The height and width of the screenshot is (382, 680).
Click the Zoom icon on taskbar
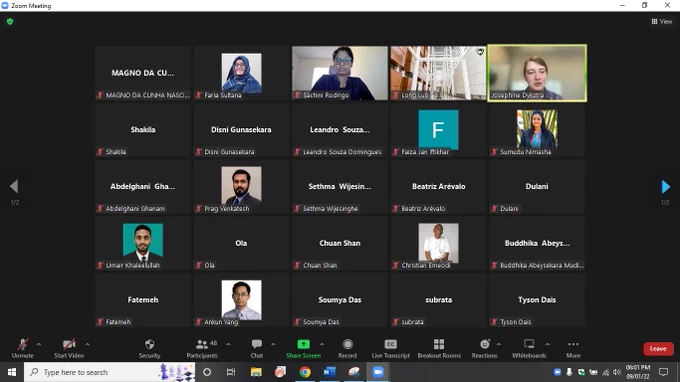tap(378, 372)
